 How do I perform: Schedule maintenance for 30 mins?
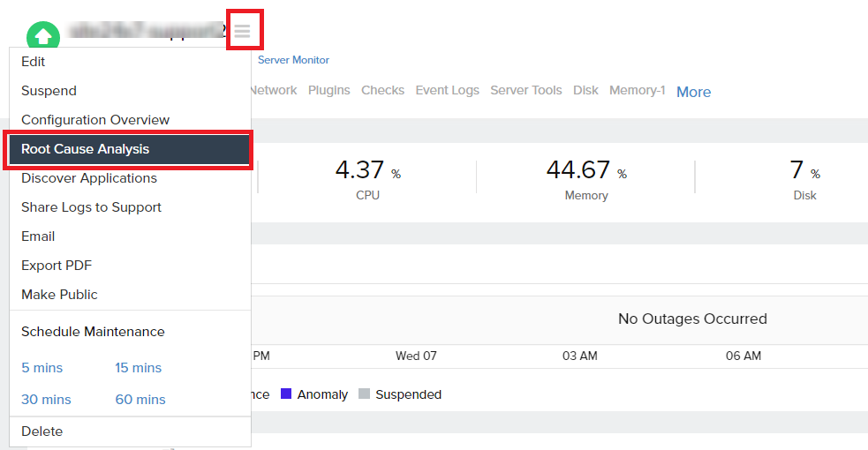click(x=46, y=399)
